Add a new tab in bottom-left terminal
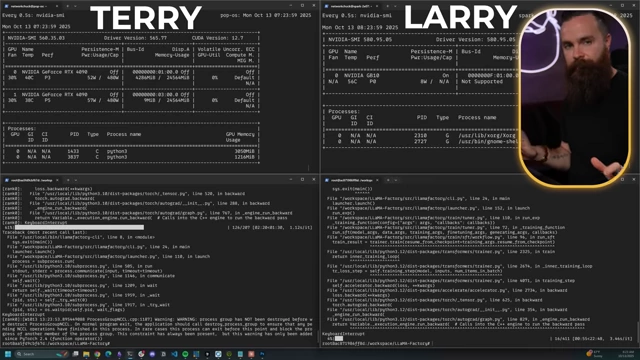Image resolution: width=640 pixels, height=360 pixels. 68,180
